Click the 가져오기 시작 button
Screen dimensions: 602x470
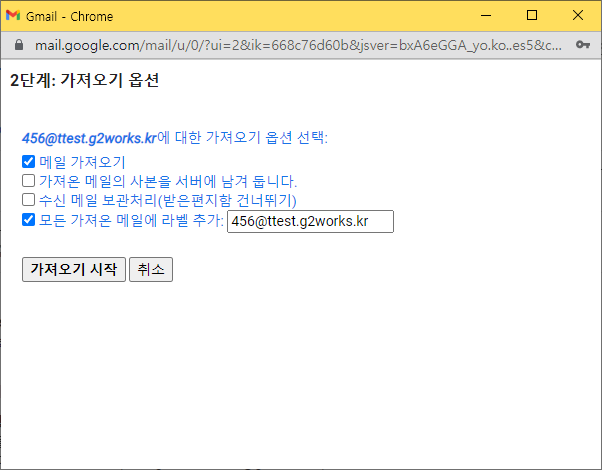[x=74, y=269]
